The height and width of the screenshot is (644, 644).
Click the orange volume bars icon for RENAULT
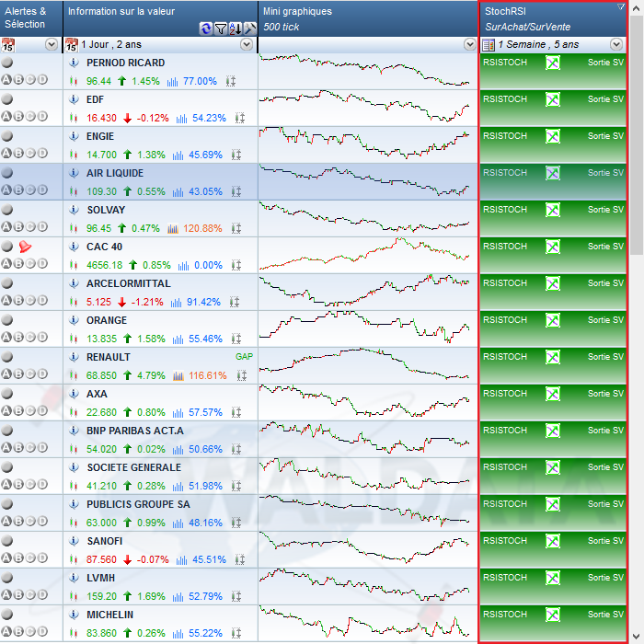click(x=178, y=375)
